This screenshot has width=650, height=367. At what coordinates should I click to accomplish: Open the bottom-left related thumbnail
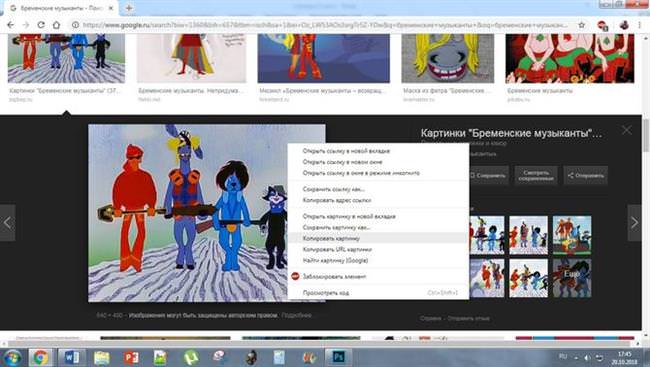(487, 278)
